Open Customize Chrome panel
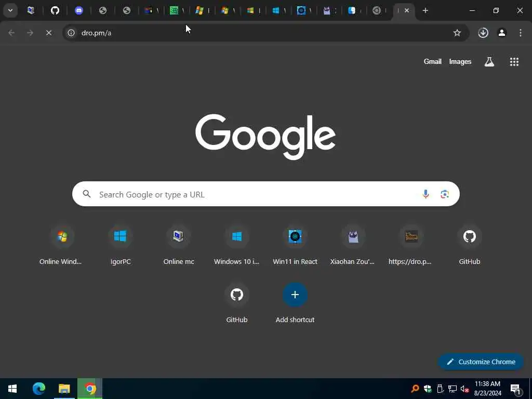 (x=481, y=362)
